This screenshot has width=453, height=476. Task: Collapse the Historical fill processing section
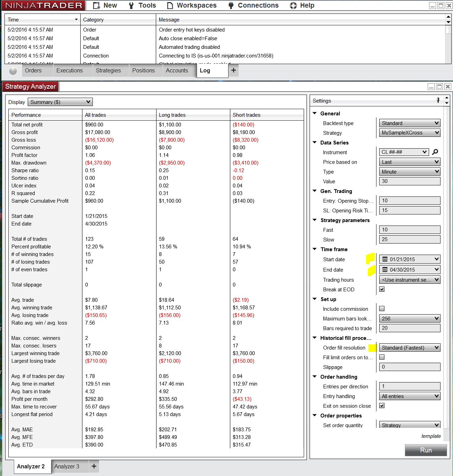tap(315, 338)
